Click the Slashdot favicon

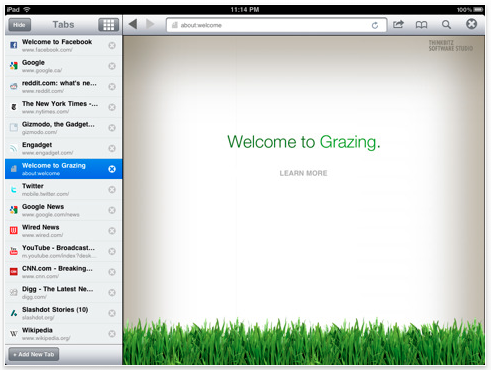14,313
